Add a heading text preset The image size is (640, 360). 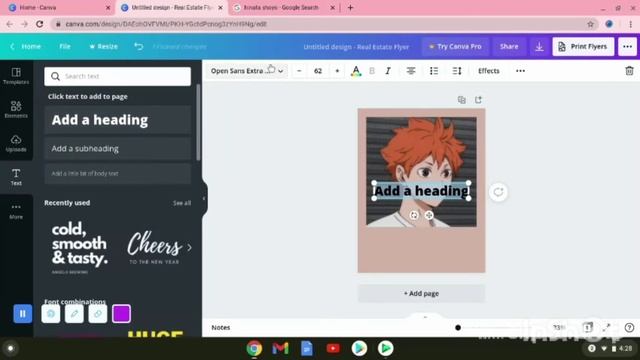tap(118, 120)
